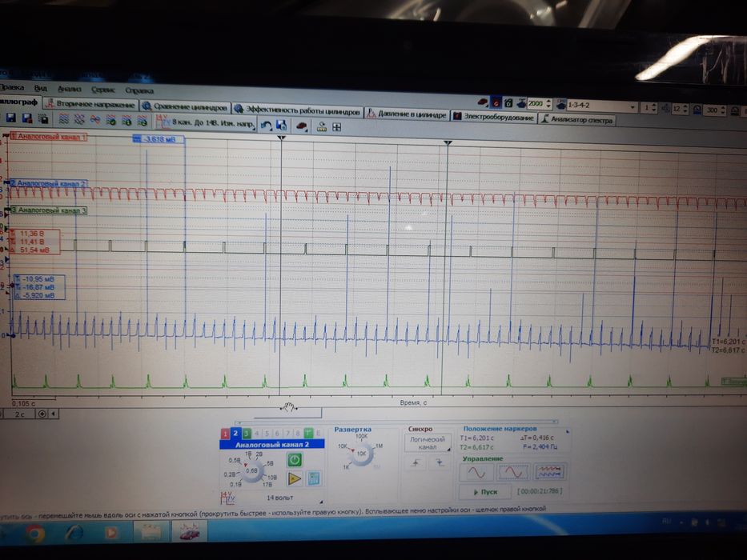This screenshot has height=560, width=747.
Task: Click the stepper arrows of the 300 field
Action: pos(723,110)
